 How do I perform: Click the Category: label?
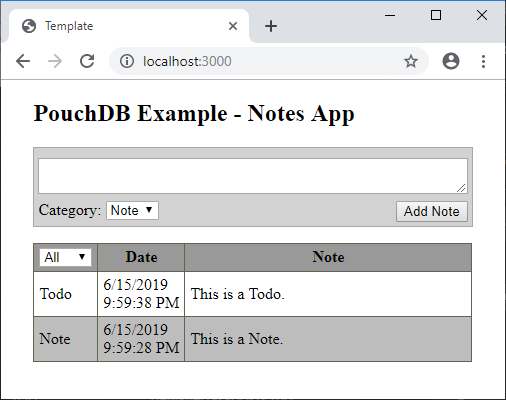[70, 210]
